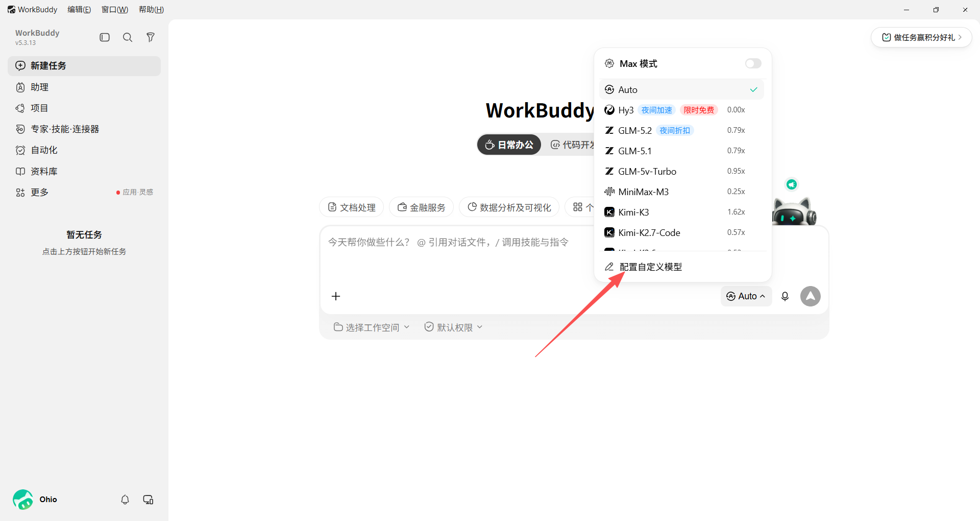Choose the GLM-5.2 model
This screenshot has width=980, height=521.
click(x=682, y=130)
